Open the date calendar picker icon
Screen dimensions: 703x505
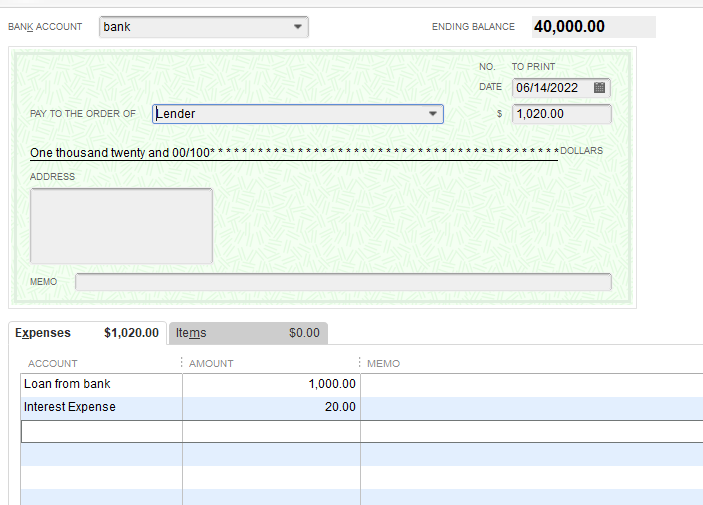(x=599, y=87)
